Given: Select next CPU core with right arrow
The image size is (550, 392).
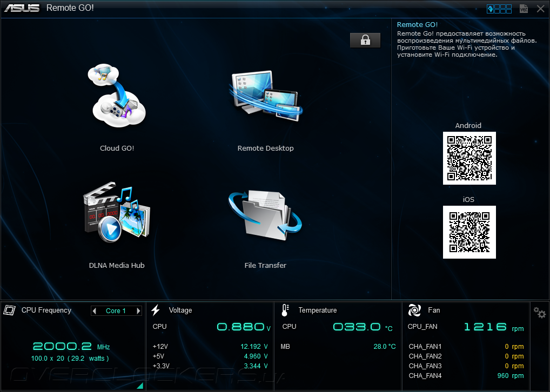Looking at the screenshot, I should 138,310.
